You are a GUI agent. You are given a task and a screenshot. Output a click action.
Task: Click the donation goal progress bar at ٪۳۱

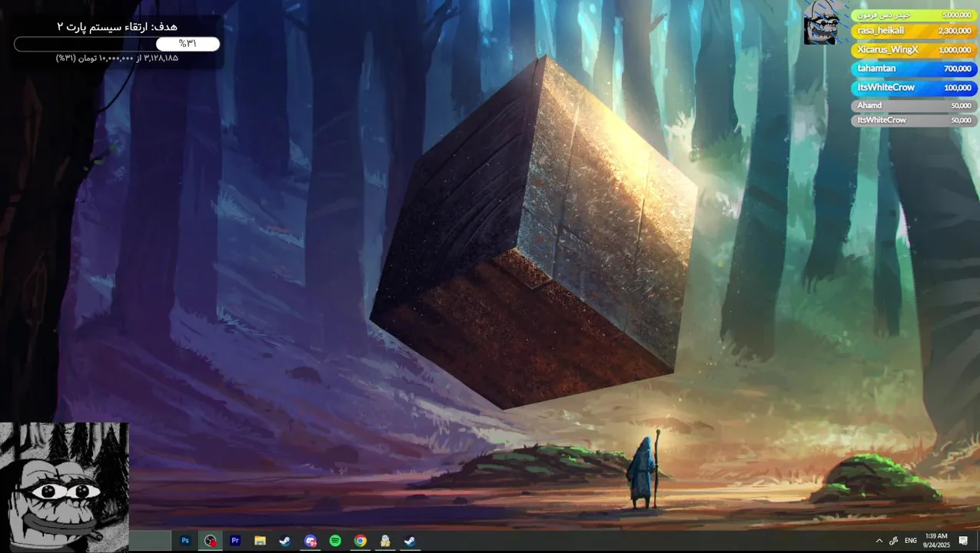[117, 44]
